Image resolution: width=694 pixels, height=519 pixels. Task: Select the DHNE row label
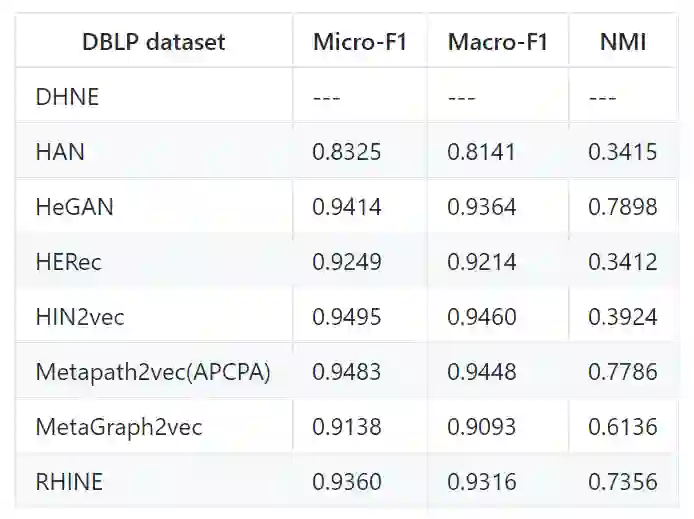[x=67, y=97]
